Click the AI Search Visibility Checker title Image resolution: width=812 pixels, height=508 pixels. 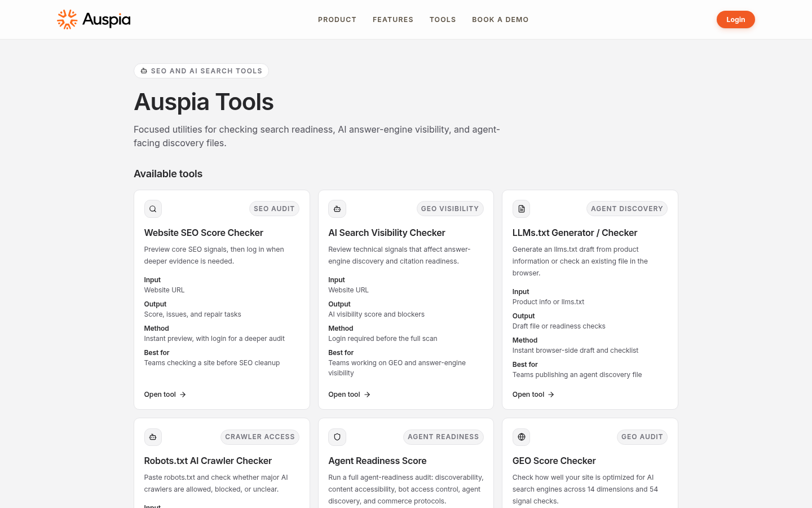pos(387,233)
